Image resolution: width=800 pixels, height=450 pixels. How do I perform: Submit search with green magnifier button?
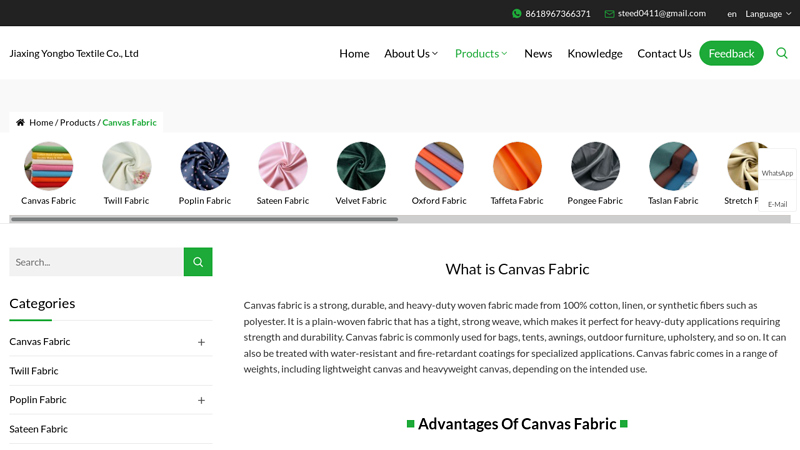[x=198, y=262]
